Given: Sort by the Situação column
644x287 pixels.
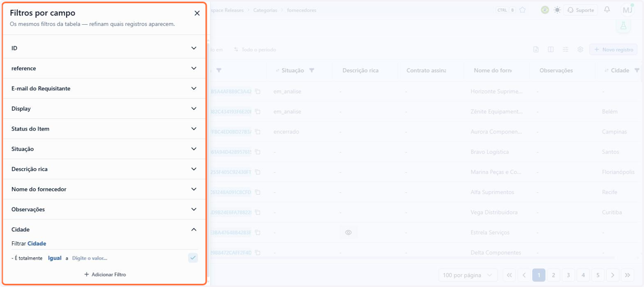Looking at the screenshot, I should click(x=277, y=70).
